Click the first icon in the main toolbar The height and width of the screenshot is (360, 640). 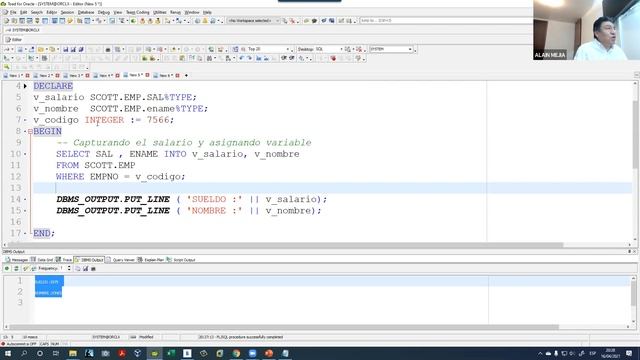point(7,20)
